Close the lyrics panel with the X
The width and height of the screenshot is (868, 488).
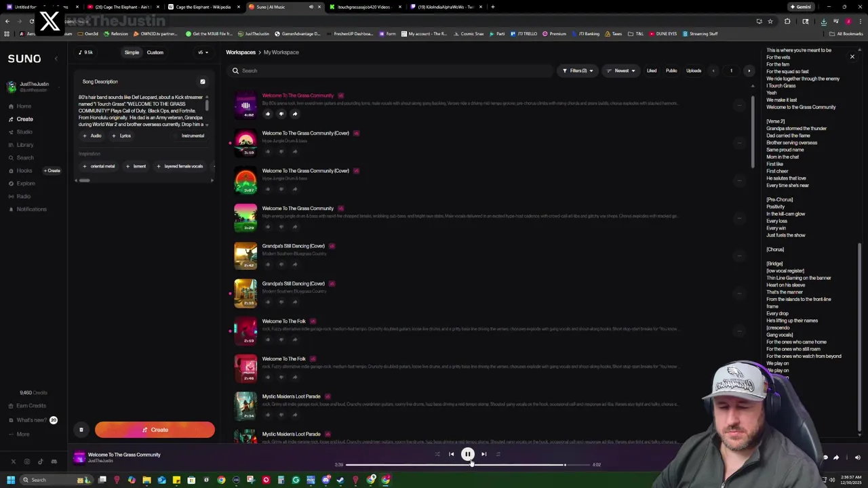click(852, 57)
